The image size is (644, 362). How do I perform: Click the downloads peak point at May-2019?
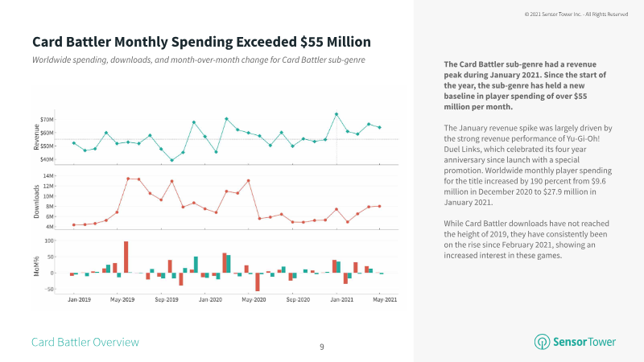[128, 179]
